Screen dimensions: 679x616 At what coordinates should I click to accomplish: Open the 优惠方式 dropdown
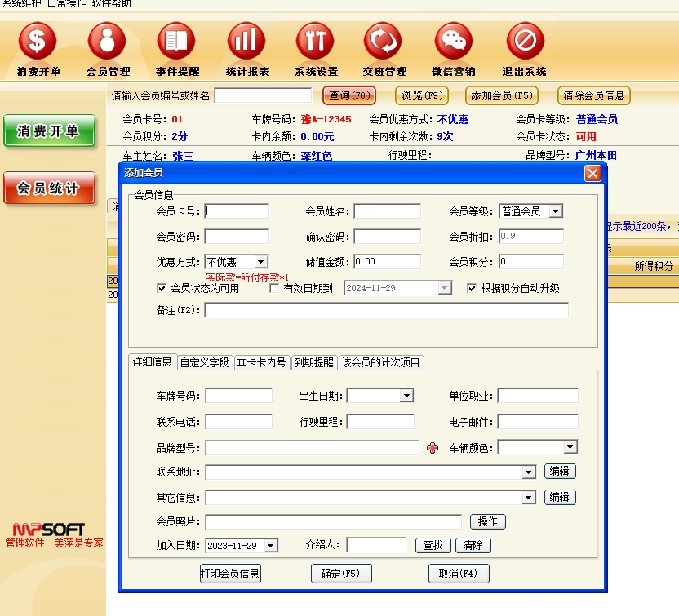(260, 262)
